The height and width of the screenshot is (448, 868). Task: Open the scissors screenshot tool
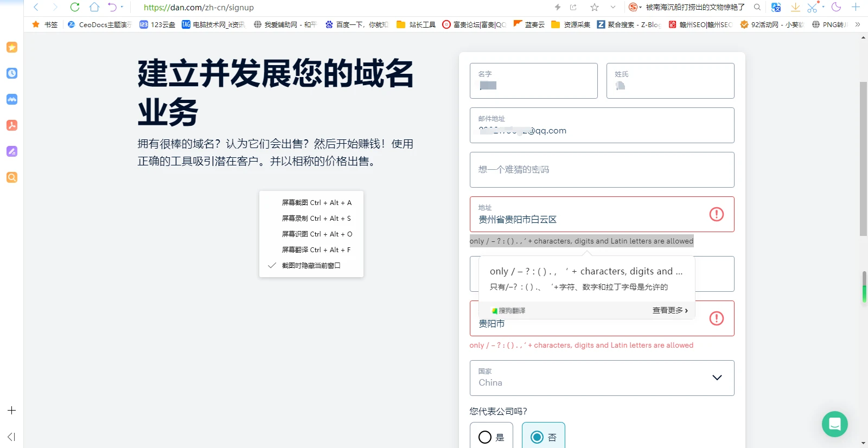click(x=812, y=7)
